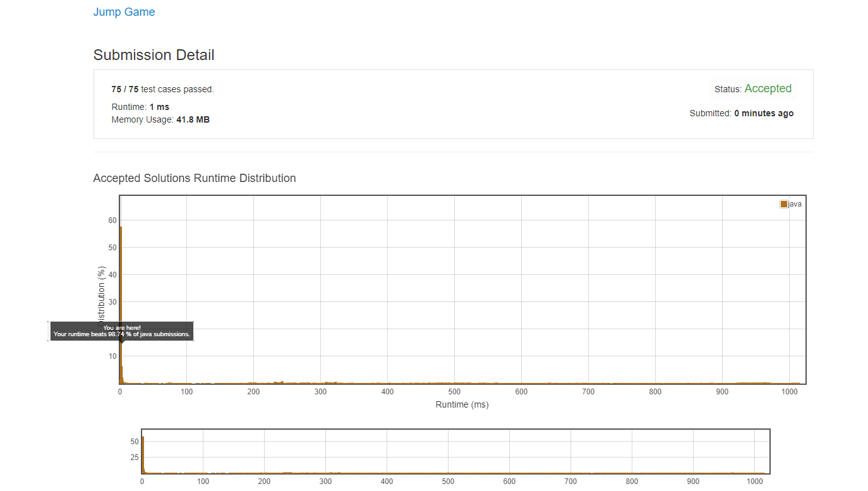Click '75 / 75 test cases passed' text
This screenshot has height=491, width=868.
[162, 89]
